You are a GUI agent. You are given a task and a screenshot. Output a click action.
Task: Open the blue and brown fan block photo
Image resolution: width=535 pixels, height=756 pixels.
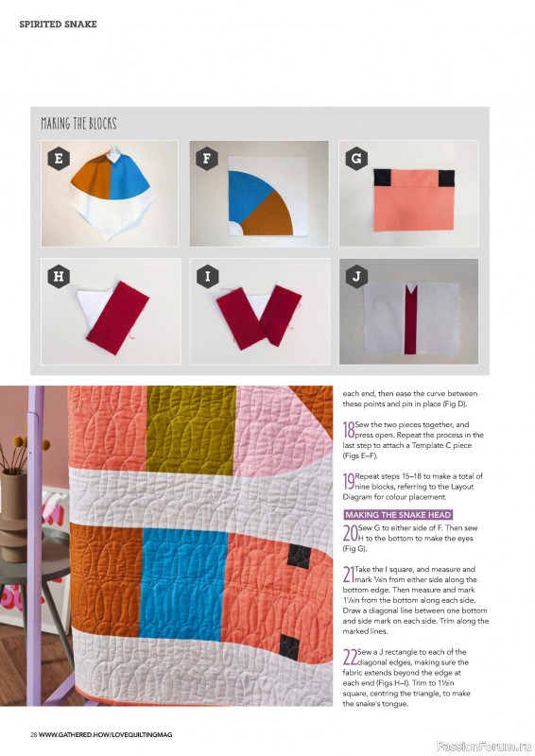tap(260, 194)
